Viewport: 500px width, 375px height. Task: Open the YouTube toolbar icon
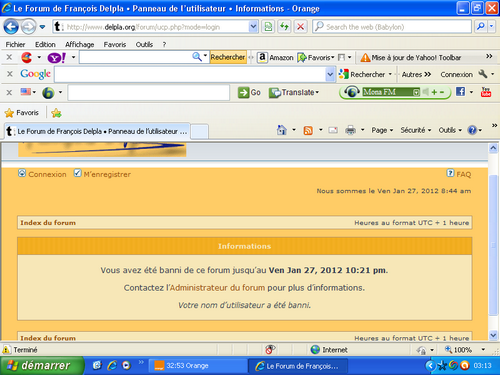(486, 92)
